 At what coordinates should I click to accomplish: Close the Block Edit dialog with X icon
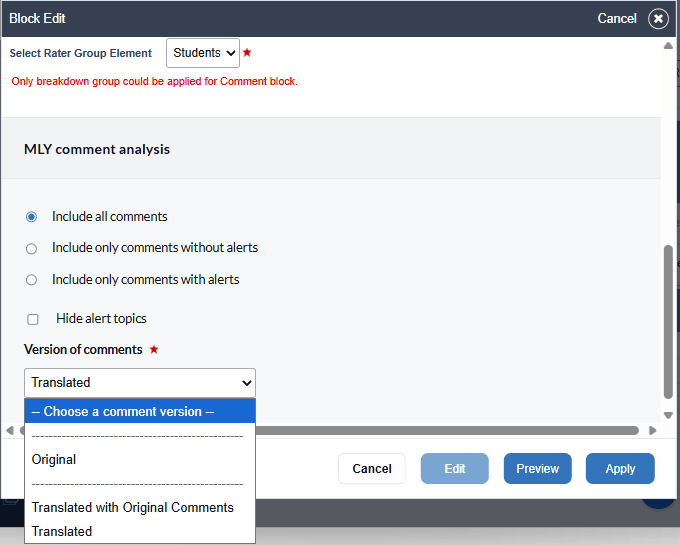click(658, 19)
